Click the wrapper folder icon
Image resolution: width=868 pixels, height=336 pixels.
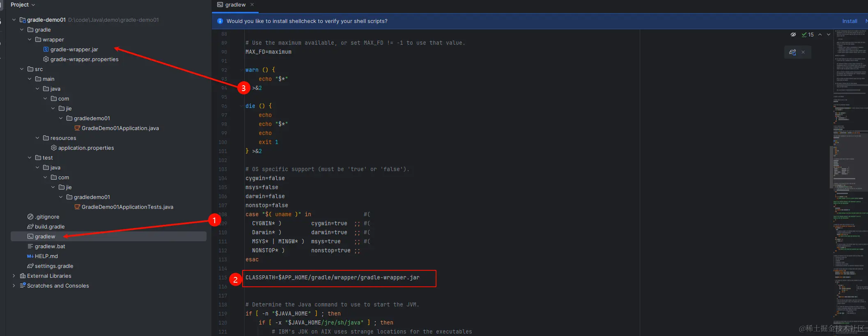coord(38,39)
